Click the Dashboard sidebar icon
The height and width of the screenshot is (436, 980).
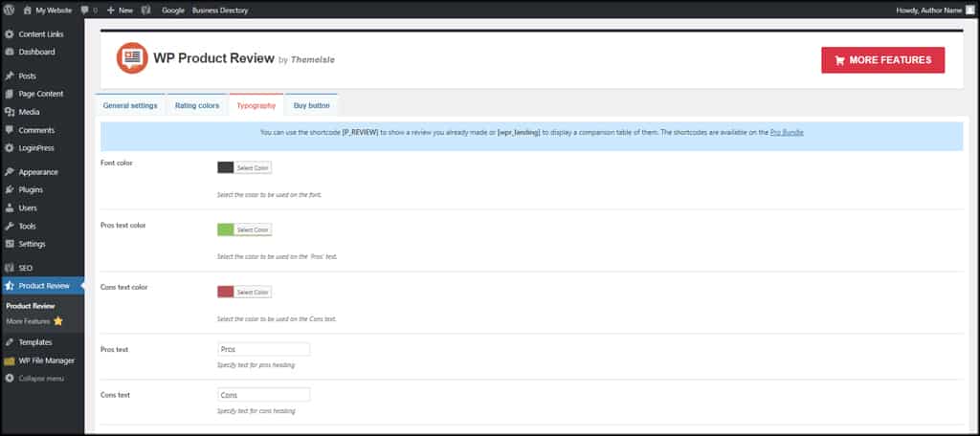(x=10, y=52)
